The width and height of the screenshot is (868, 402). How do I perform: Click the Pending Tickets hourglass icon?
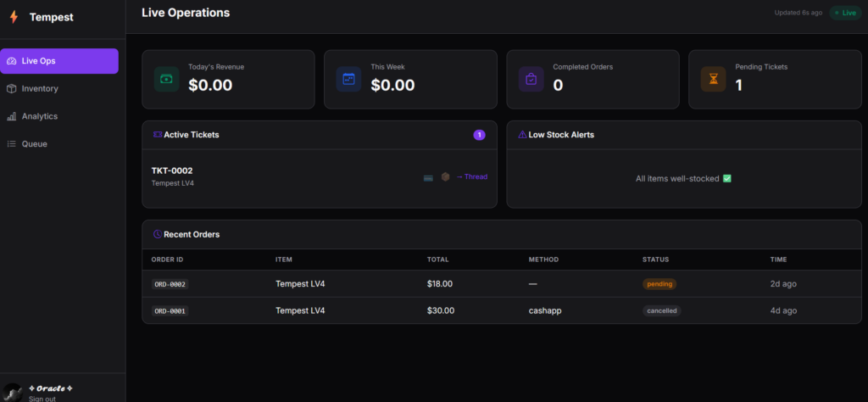(713, 79)
